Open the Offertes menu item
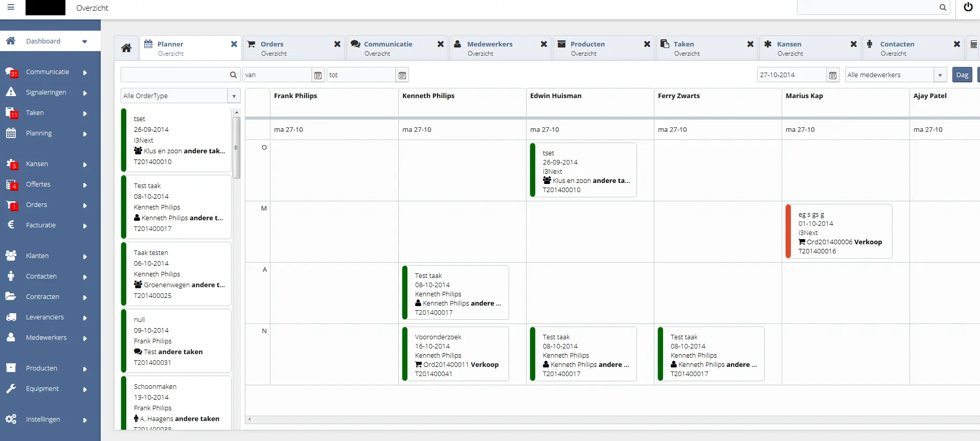This screenshot has width=980, height=441. click(x=38, y=184)
